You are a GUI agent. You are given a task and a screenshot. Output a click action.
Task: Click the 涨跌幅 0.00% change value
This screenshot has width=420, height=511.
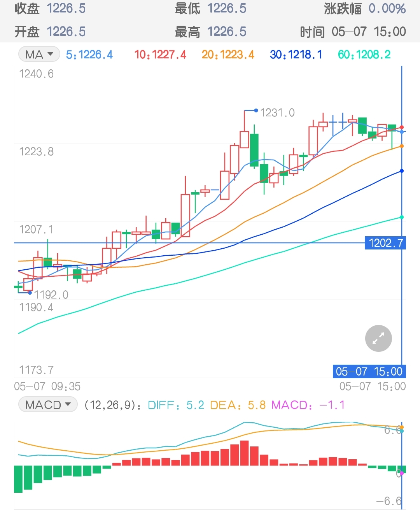pos(365,8)
